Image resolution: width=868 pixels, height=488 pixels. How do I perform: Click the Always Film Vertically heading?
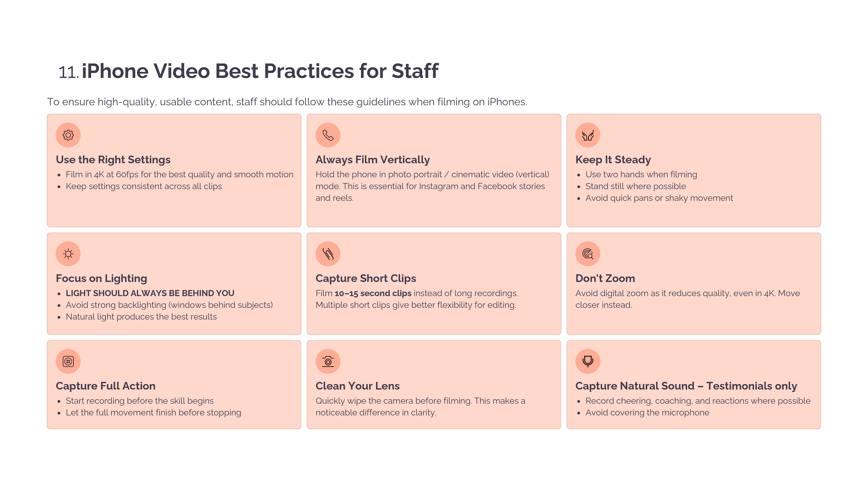(x=373, y=160)
